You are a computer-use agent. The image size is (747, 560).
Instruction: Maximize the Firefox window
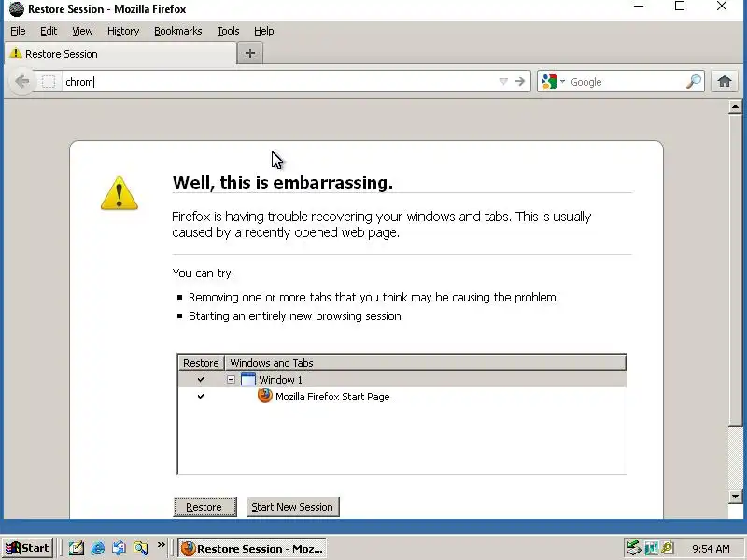tap(680, 7)
